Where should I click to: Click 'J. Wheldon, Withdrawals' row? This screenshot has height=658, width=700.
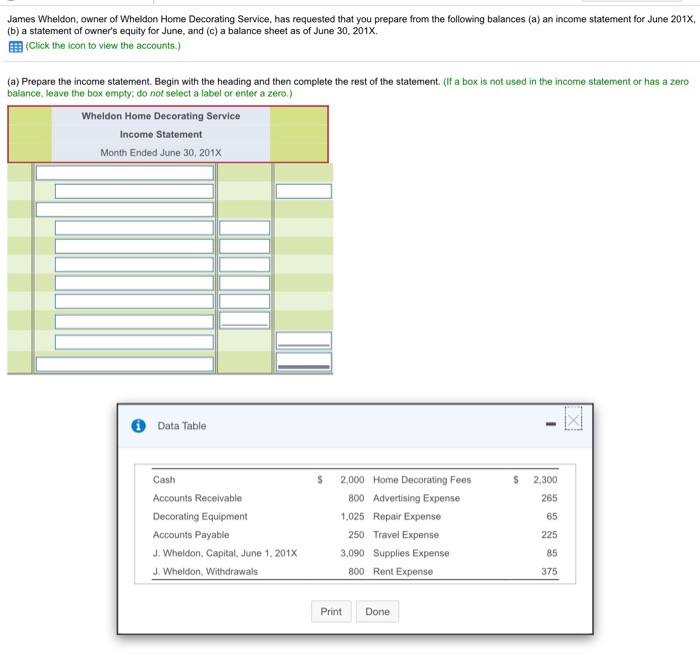[205, 571]
